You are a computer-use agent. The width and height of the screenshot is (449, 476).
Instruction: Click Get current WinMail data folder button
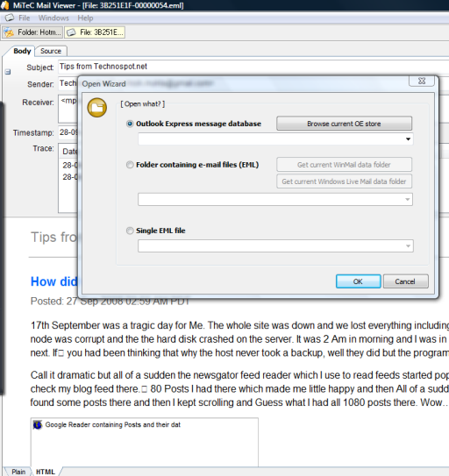tap(344, 165)
